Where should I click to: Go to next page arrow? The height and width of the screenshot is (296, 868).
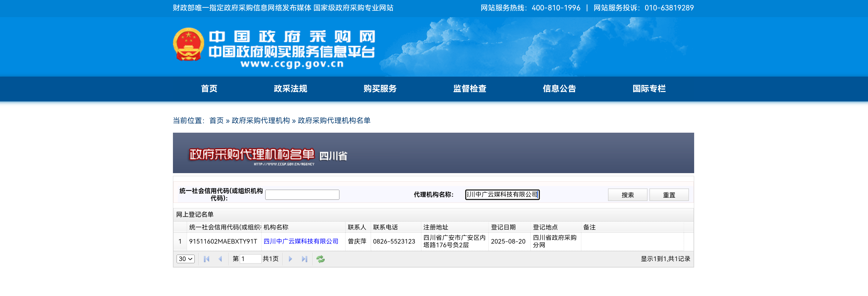pos(290,259)
